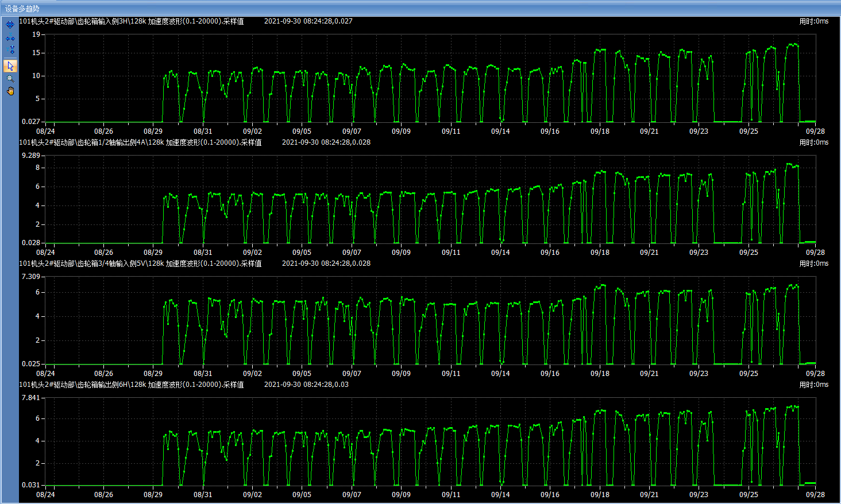Click the 齿轮箱3/4轴输入侧5V chart title

tap(140, 263)
